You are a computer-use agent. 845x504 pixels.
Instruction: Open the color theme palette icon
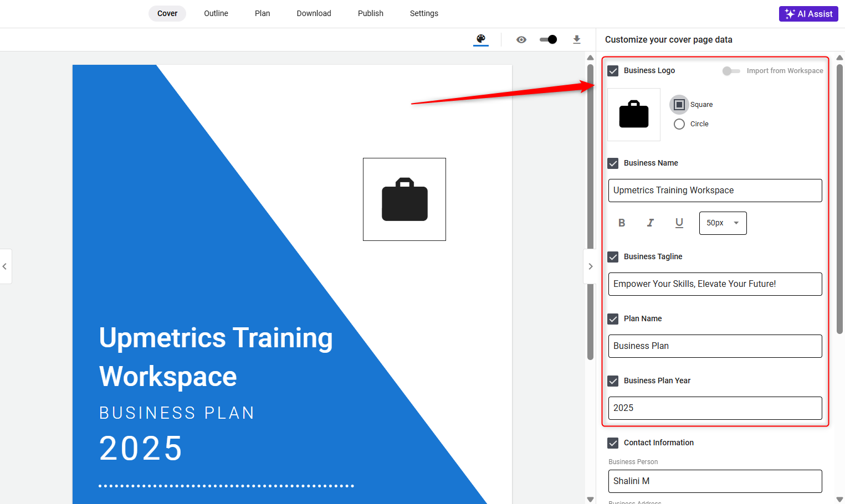click(481, 39)
